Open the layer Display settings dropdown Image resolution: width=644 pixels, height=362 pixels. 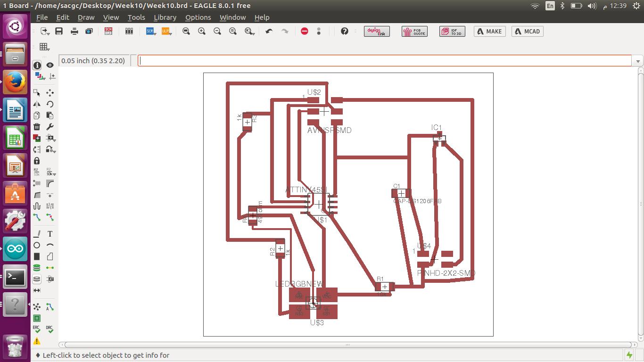click(x=39, y=76)
